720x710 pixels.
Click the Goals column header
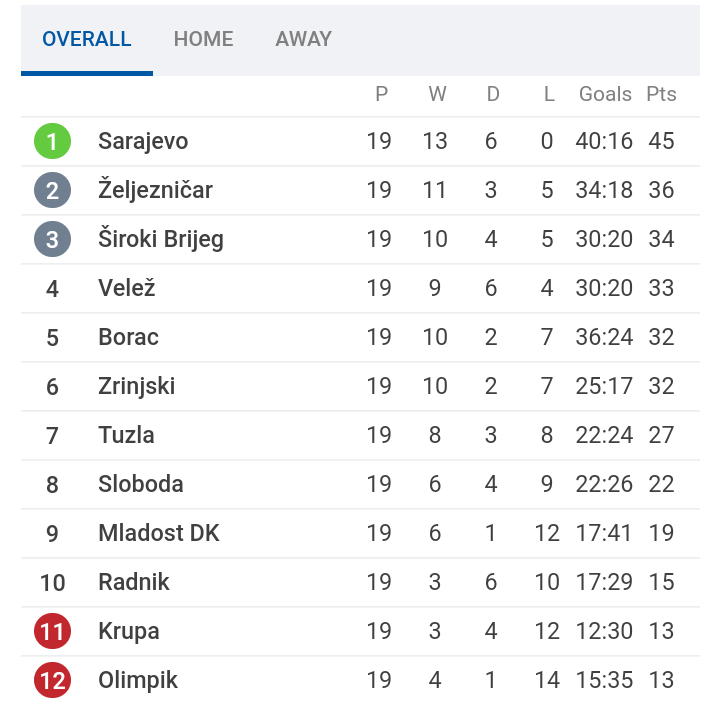pyautogui.click(x=605, y=94)
